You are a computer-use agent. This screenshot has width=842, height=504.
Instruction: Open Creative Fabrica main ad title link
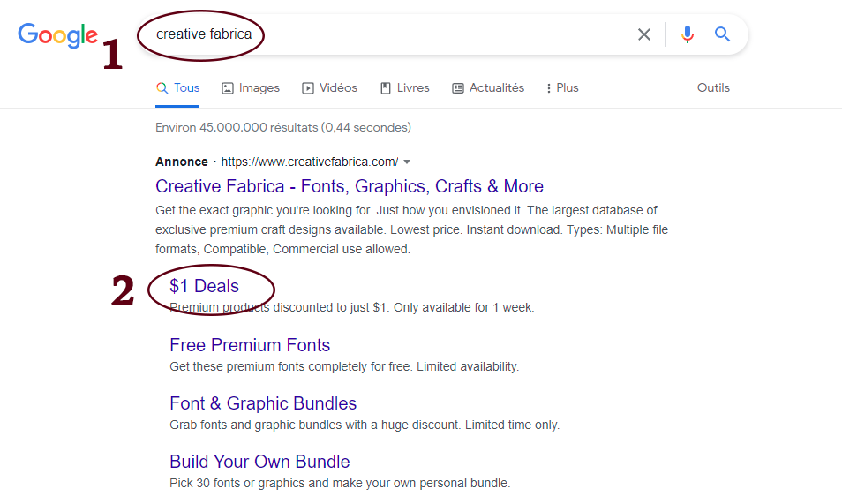(x=349, y=186)
